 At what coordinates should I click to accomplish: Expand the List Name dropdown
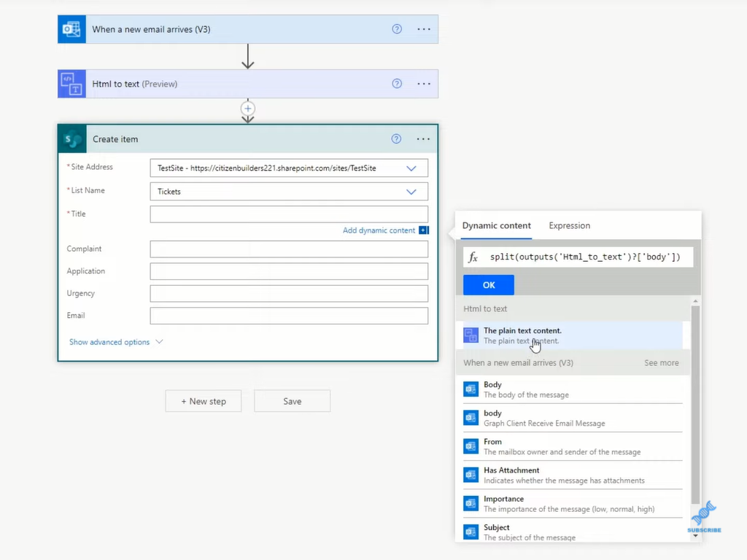(411, 192)
